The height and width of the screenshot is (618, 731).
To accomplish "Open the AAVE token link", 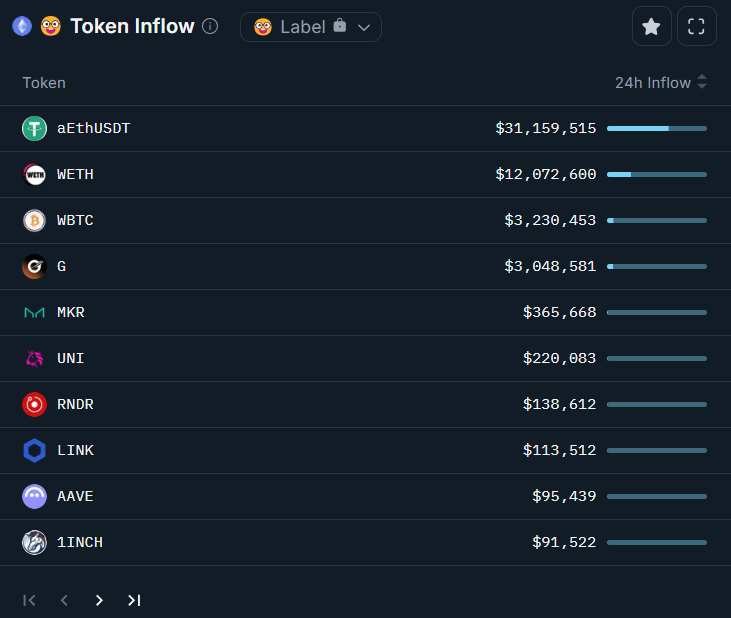I will (75, 497).
